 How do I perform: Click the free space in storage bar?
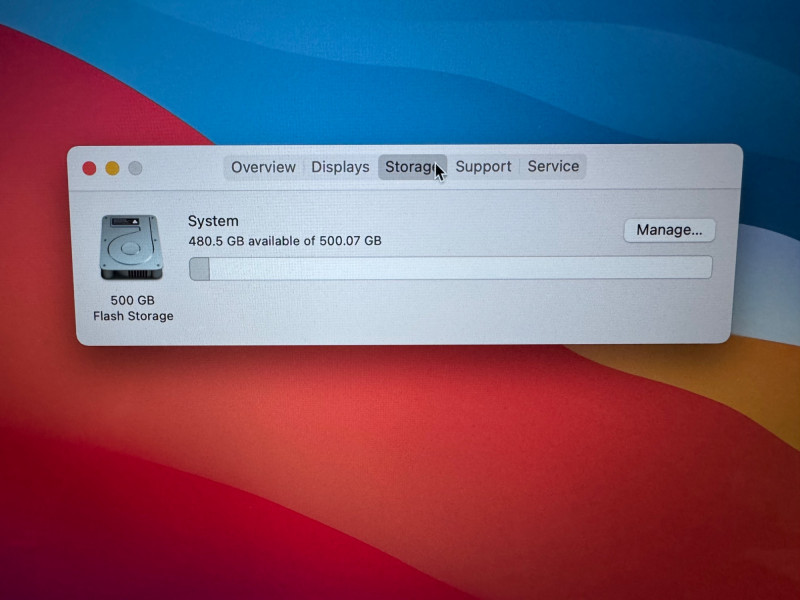point(460,268)
